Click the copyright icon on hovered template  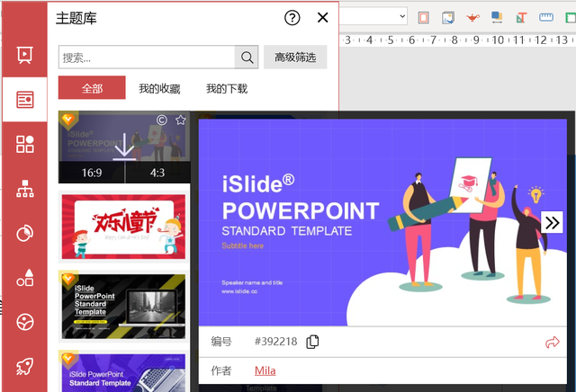coord(162,120)
